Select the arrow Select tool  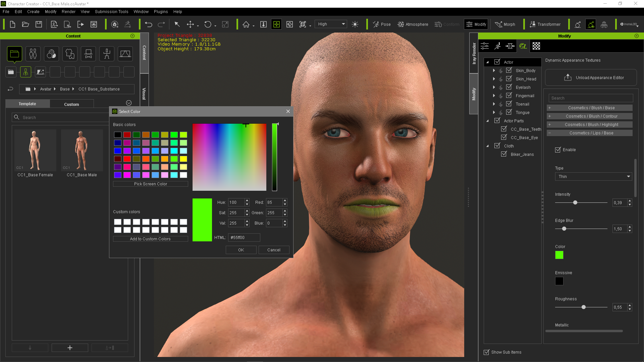tap(177, 24)
